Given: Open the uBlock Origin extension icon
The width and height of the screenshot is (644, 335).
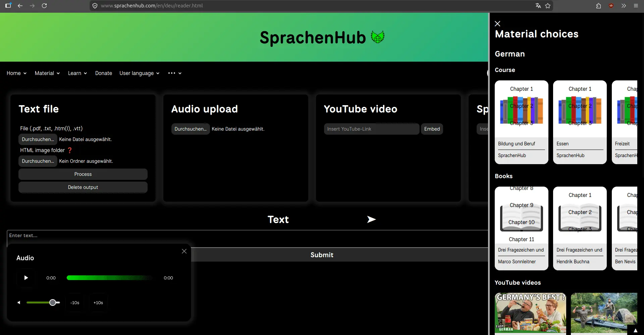Looking at the screenshot, I should pos(611,6).
